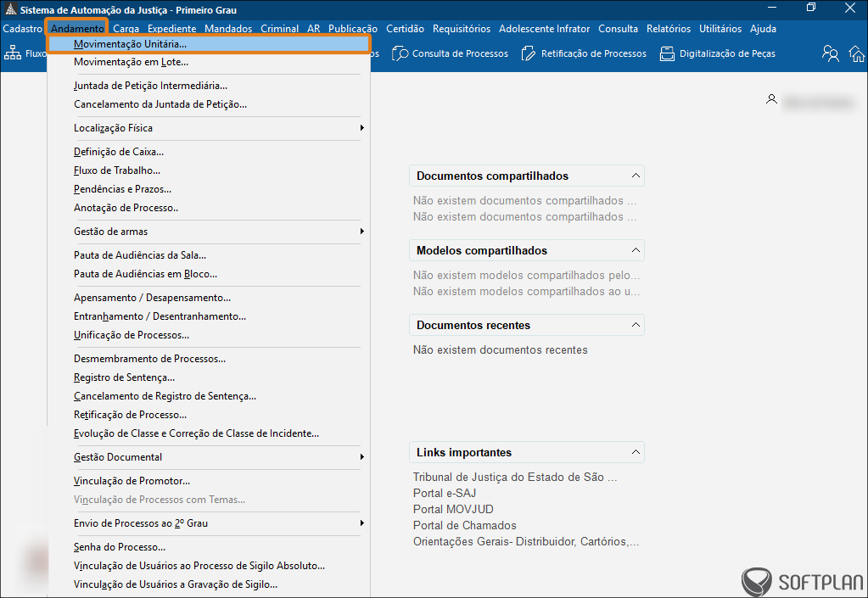
Task: Open the Certidão menu
Action: pyautogui.click(x=406, y=29)
